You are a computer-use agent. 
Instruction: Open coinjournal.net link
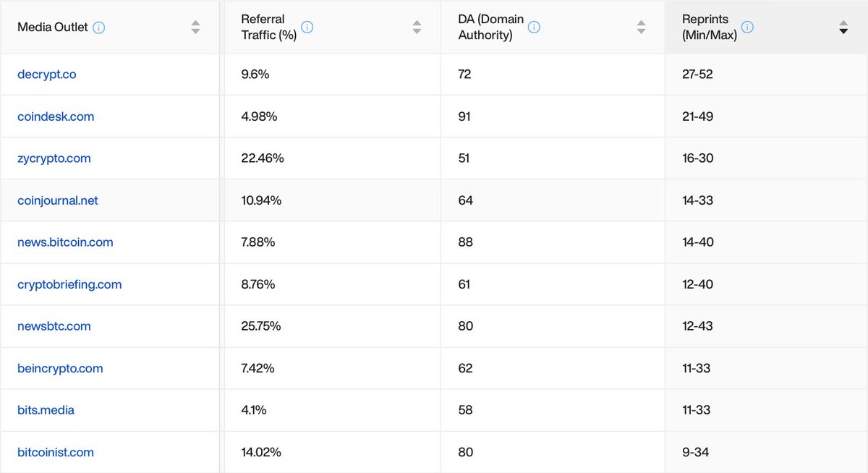click(x=58, y=200)
